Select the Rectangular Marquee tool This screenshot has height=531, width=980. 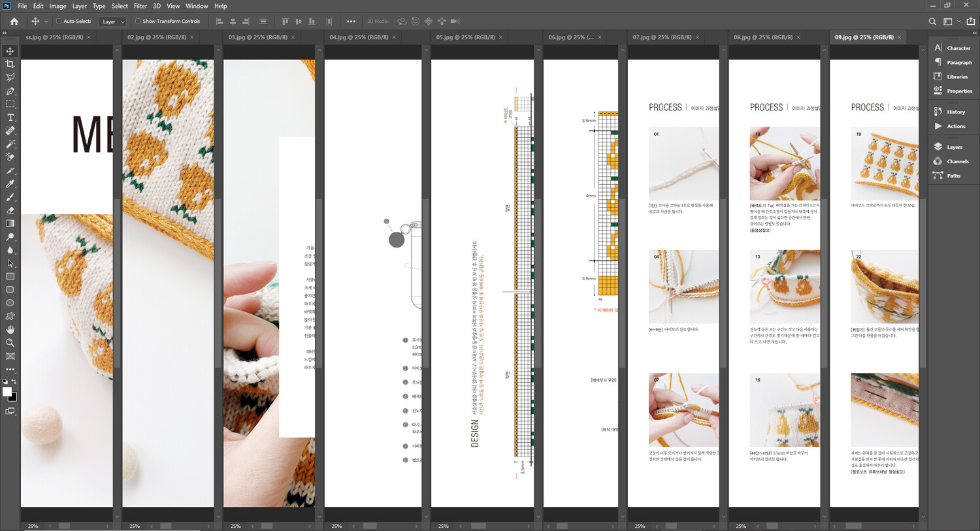[10, 104]
